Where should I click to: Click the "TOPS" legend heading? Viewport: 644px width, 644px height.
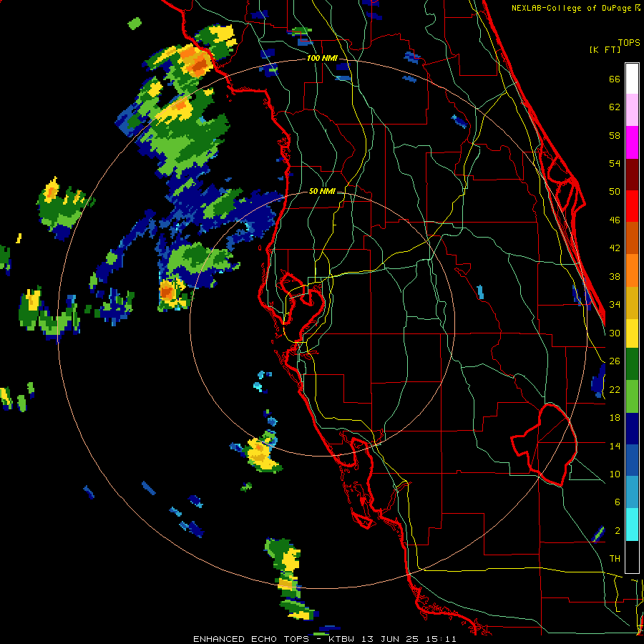pos(629,42)
